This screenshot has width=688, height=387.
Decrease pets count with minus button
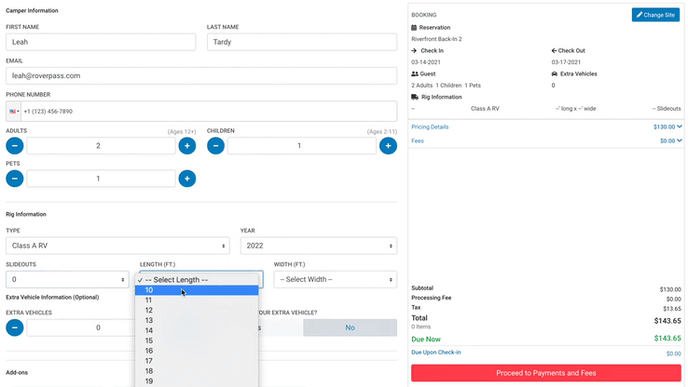click(14, 179)
